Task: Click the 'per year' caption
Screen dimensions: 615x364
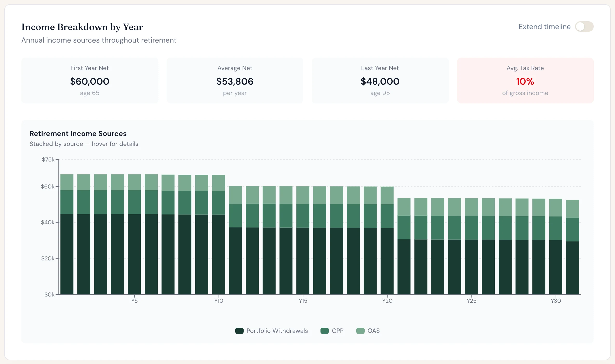Action: 235,93
